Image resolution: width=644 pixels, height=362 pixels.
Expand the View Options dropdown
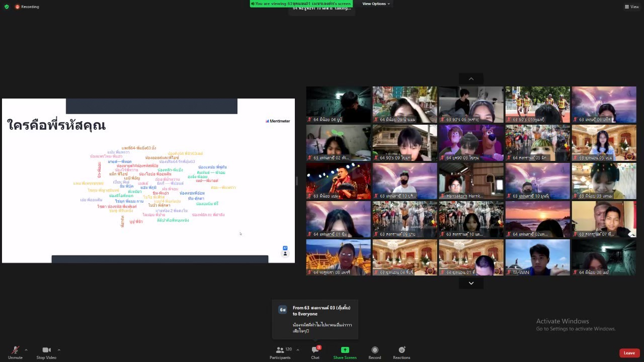tap(376, 4)
